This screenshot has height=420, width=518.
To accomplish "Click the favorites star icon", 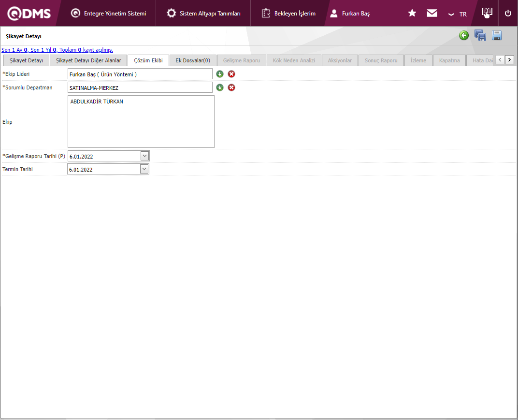I will click(x=412, y=13).
